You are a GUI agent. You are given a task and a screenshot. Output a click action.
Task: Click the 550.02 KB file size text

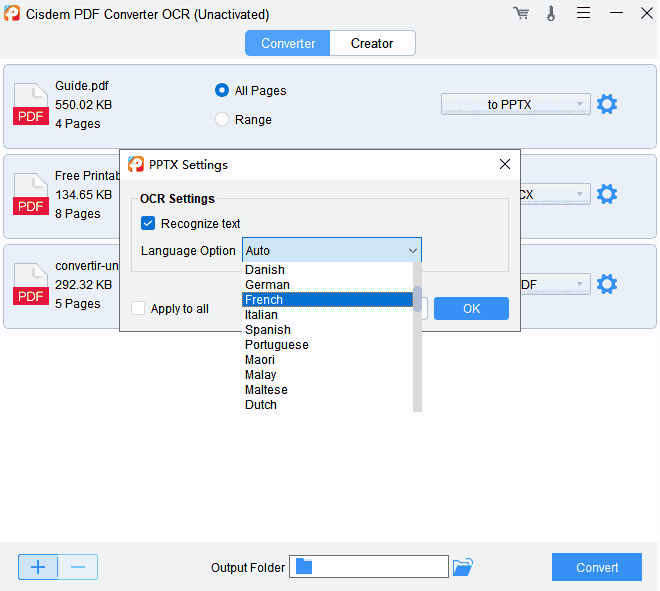click(83, 104)
